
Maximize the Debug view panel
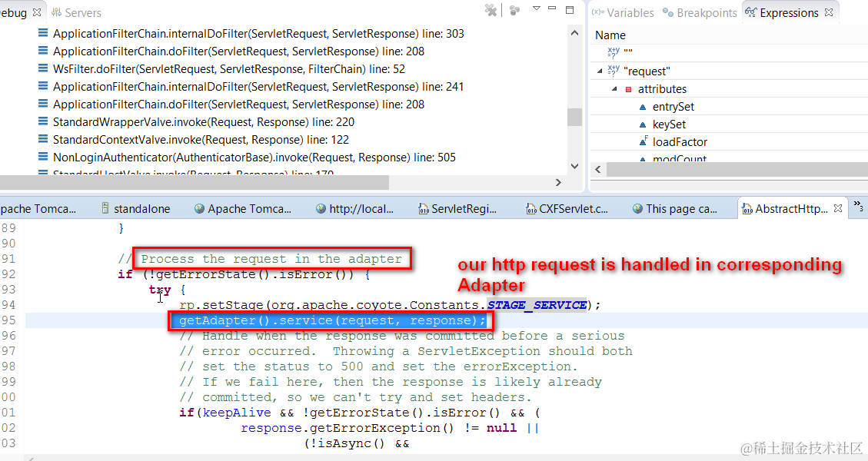tap(570, 9)
